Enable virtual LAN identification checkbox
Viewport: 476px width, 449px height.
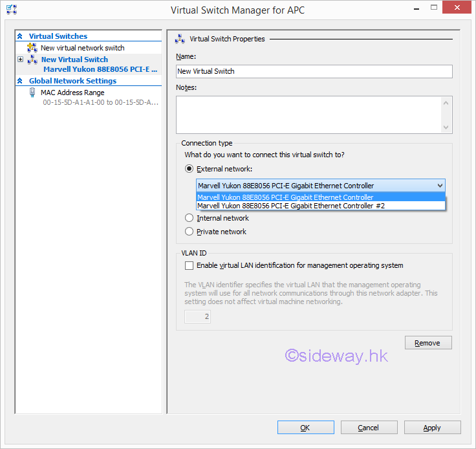tap(189, 265)
